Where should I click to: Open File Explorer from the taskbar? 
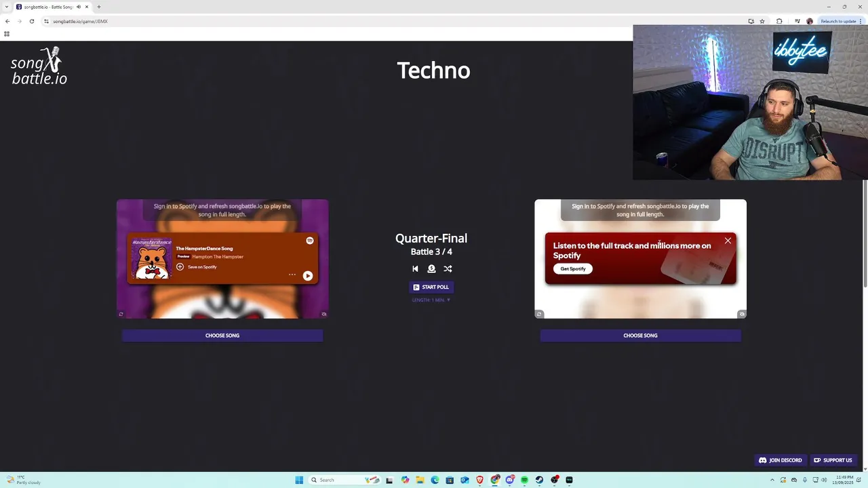(420, 480)
